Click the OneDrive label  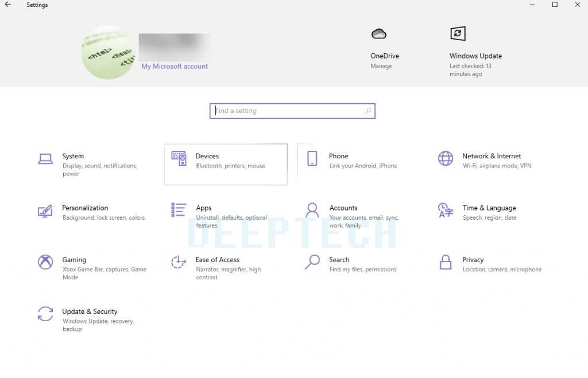tap(385, 56)
